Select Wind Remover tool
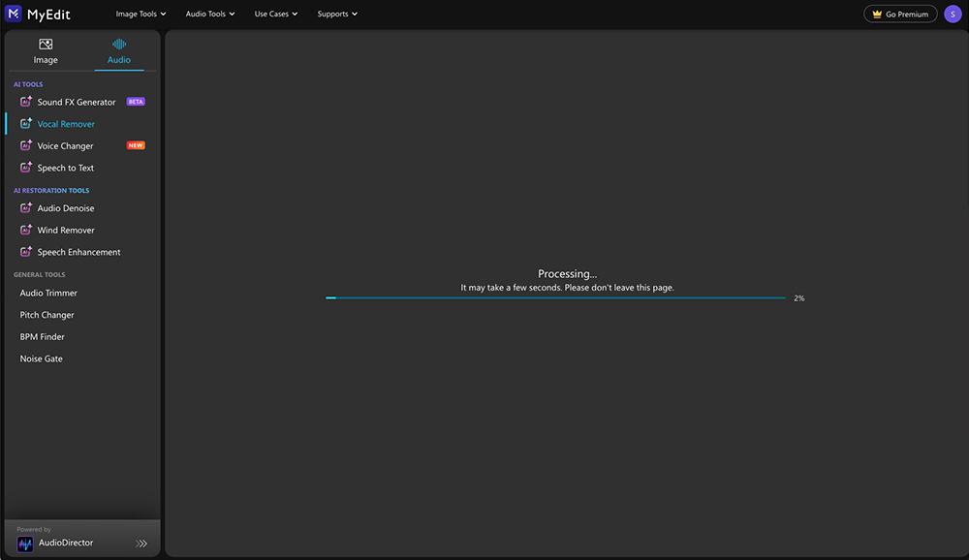The height and width of the screenshot is (560, 969). (66, 230)
